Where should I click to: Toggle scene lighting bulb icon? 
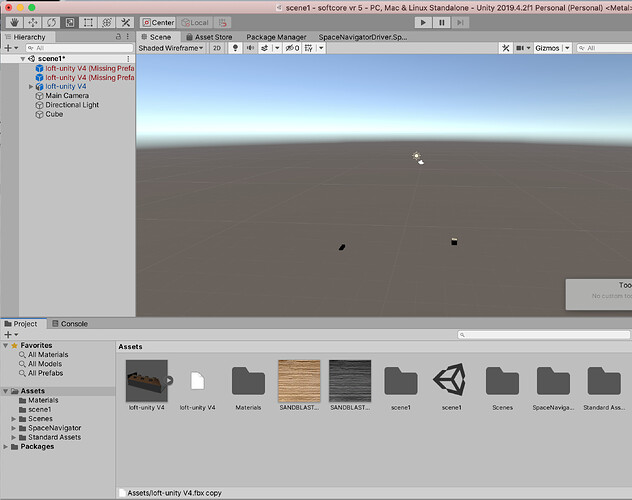click(x=235, y=48)
